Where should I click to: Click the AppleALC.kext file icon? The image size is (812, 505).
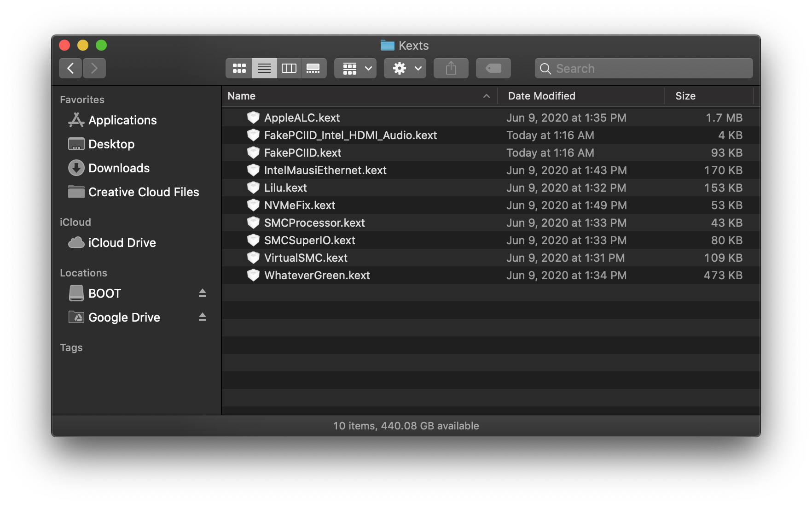[x=253, y=117]
